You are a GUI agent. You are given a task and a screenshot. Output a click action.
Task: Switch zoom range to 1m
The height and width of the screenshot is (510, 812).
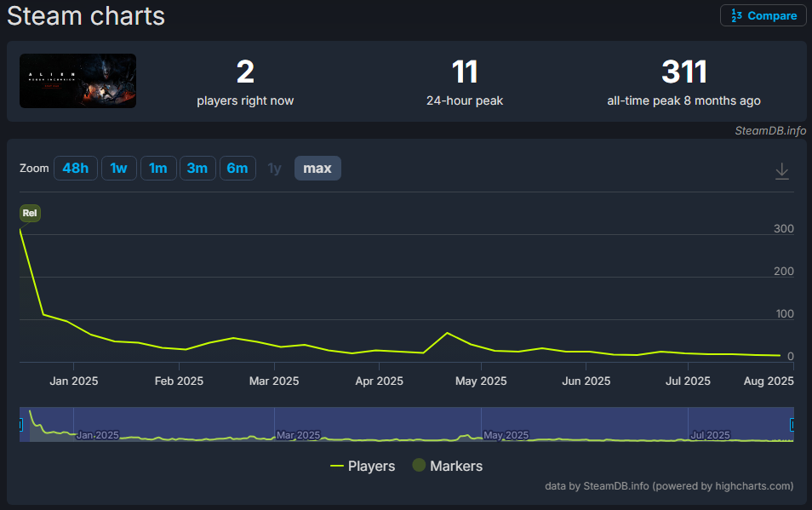[x=157, y=169]
